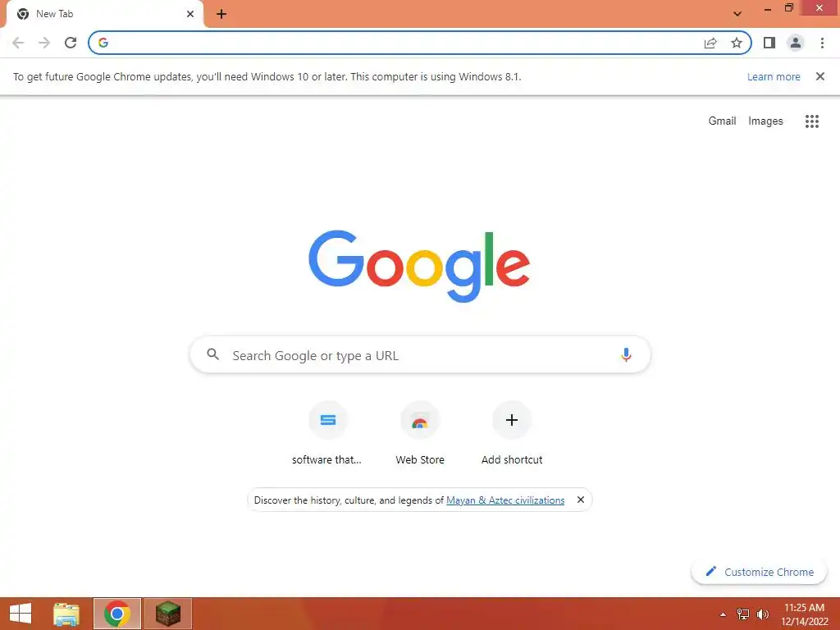The image size is (840, 630).
Task: Start voice search with microphone icon
Action: pyautogui.click(x=626, y=354)
